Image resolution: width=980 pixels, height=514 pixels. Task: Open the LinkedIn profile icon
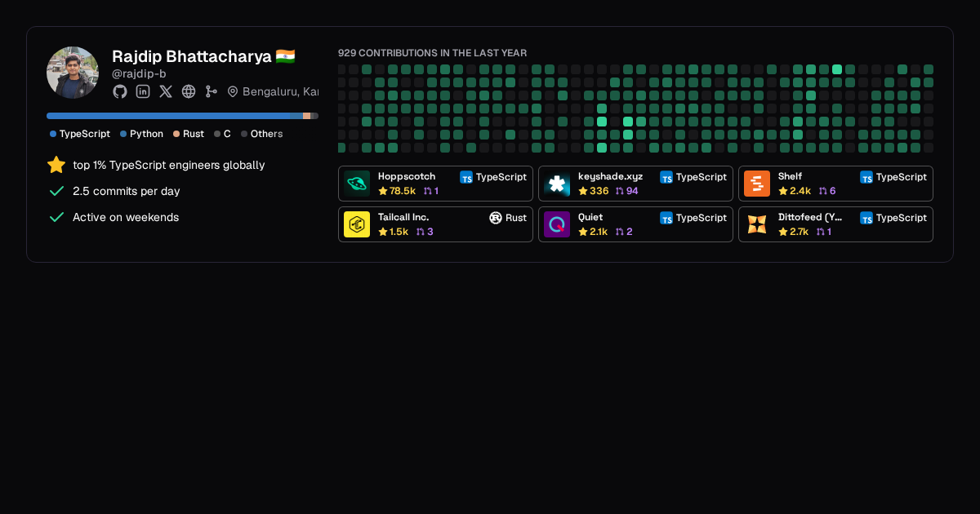point(143,91)
